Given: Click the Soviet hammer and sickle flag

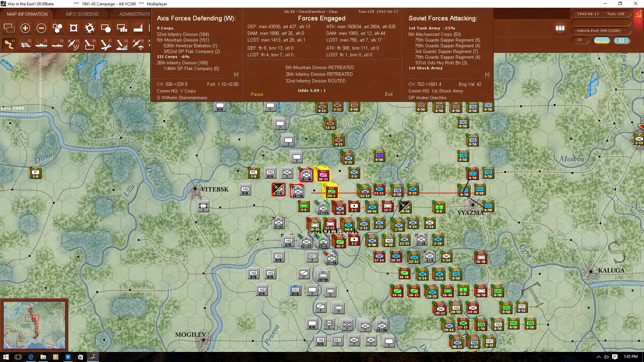Looking at the screenshot, I should [638, 14].
